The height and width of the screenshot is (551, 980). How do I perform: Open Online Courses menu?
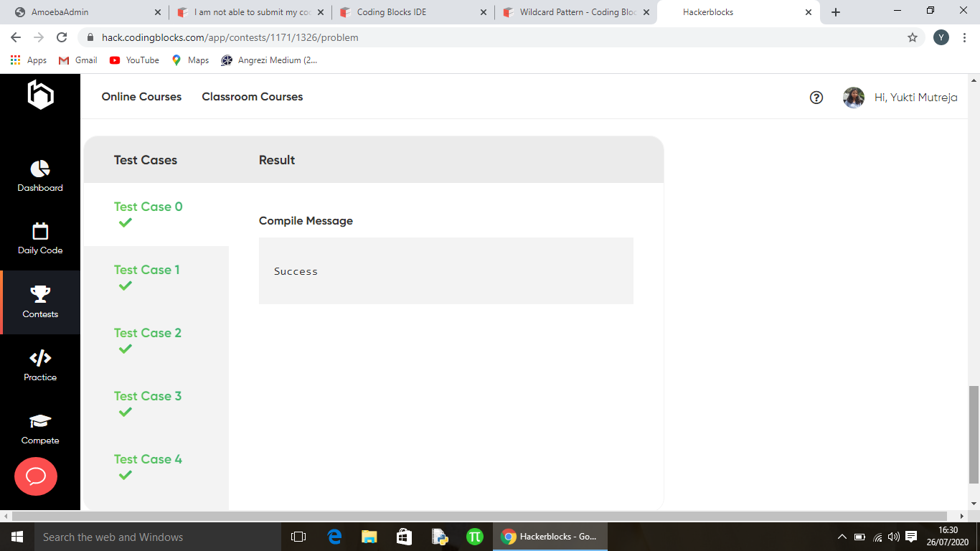(141, 97)
